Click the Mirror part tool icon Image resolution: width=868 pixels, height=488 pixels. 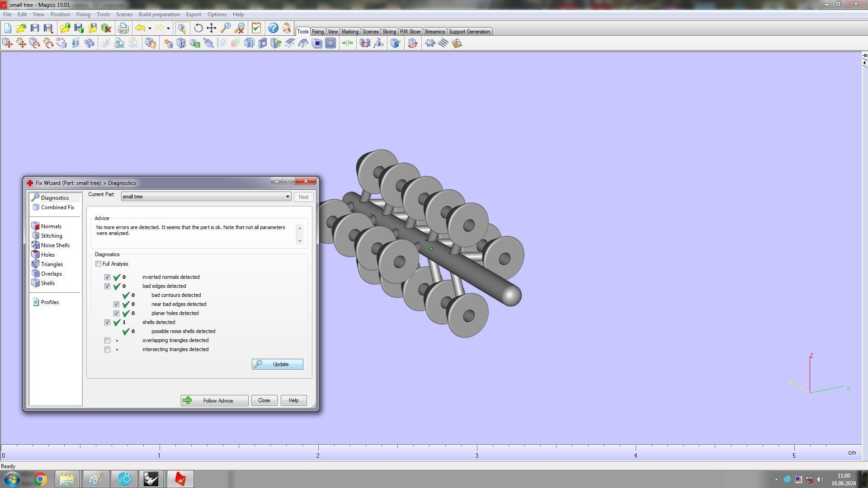pos(75,43)
